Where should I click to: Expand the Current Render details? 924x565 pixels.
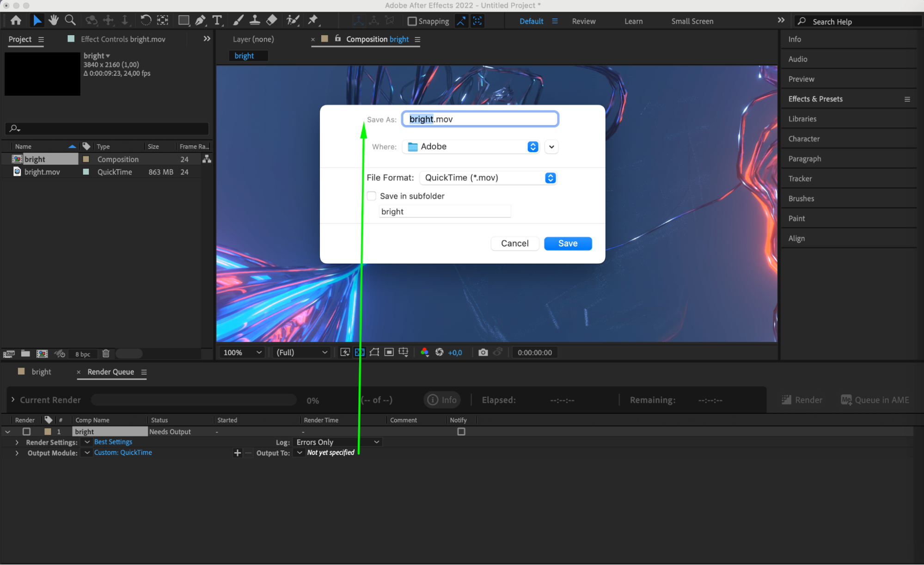(13, 400)
